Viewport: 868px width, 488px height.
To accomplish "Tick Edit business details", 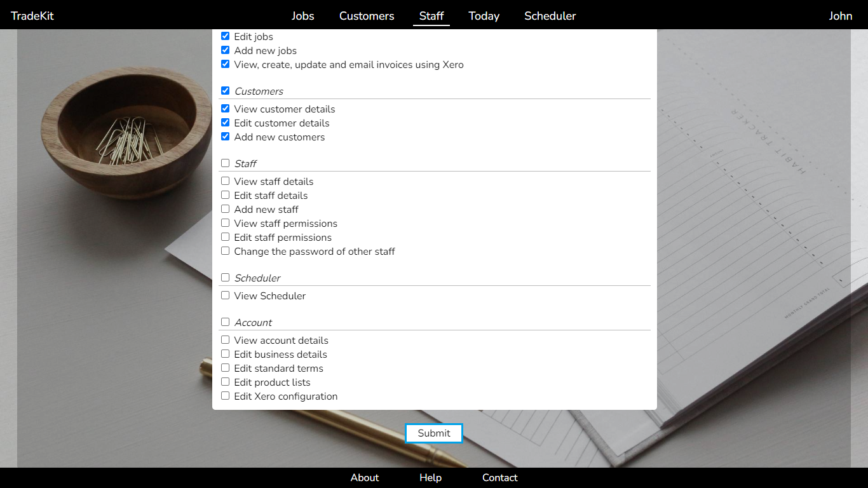I will coord(225,354).
